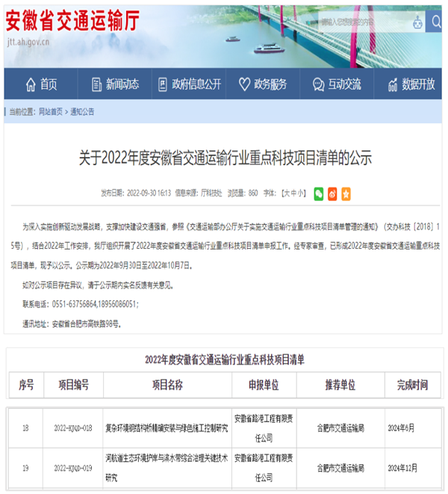Click the phone number 0551-63756864 line
Viewport: 448px width, 494px height.
click(81, 304)
